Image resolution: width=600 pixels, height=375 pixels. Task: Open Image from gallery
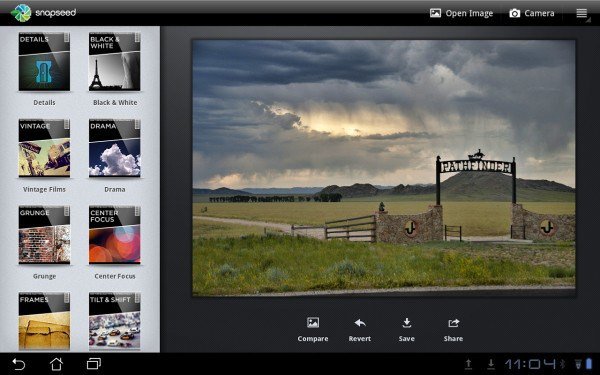pos(461,13)
